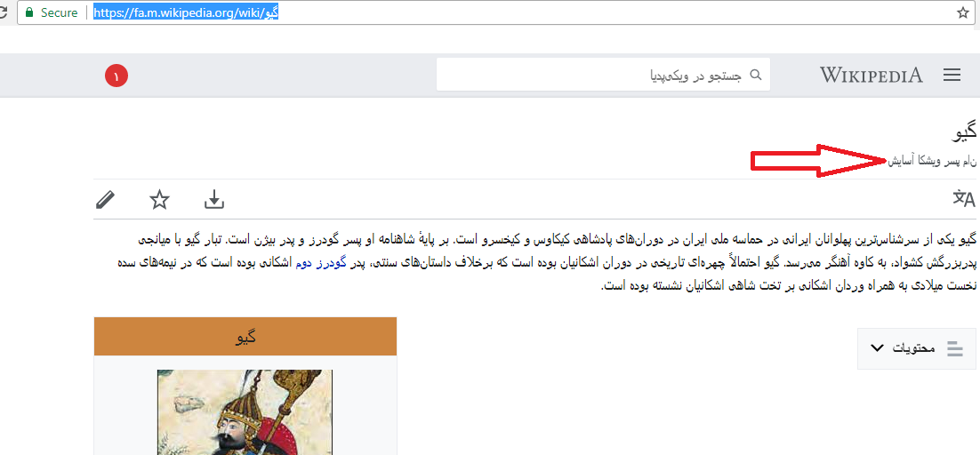Screen dimensions: 980x455
Task: Add page to watchlist star
Action: (x=160, y=200)
